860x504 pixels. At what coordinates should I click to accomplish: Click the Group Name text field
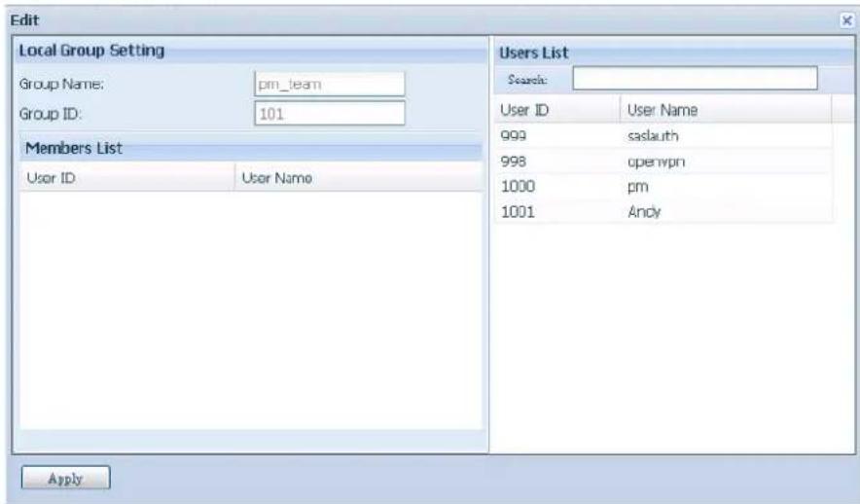[x=328, y=85]
